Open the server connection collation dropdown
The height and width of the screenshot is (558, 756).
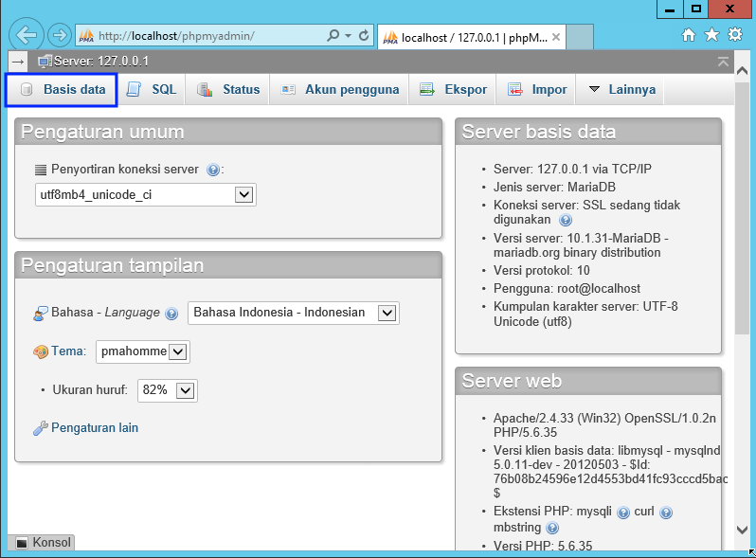pyautogui.click(x=146, y=195)
